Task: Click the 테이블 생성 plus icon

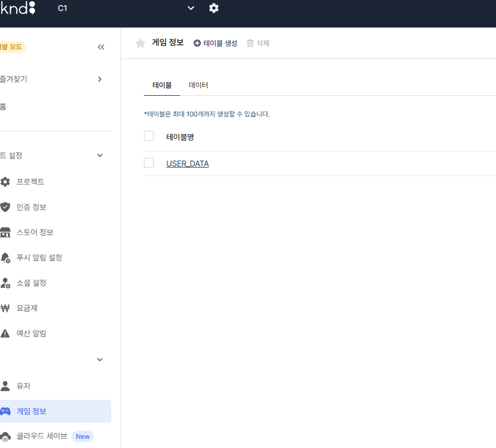Action: (x=197, y=43)
